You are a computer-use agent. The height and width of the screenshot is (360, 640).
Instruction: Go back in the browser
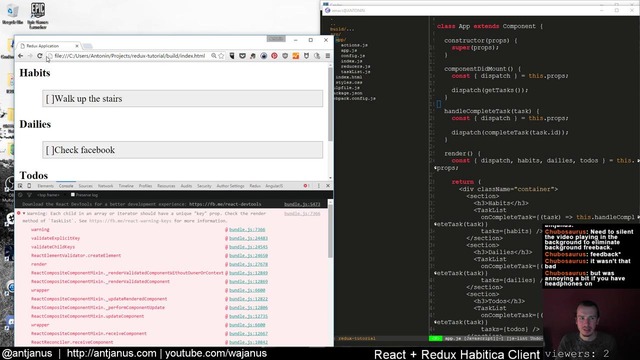tap(20, 56)
